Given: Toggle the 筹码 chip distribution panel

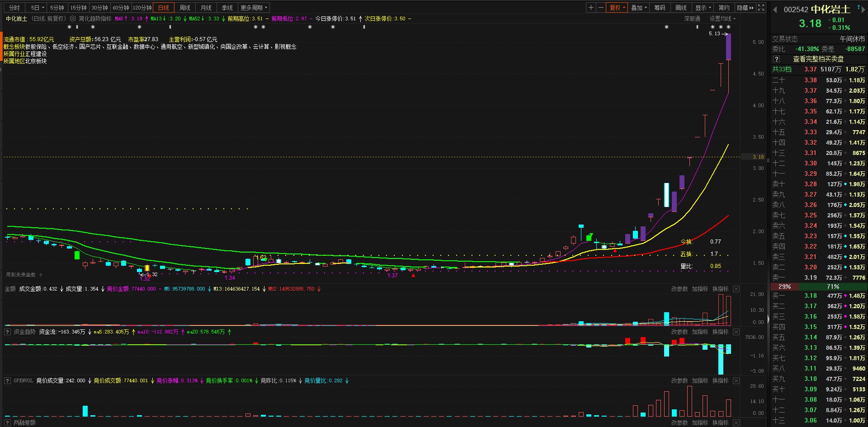Looking at the screenshot, I should coord(660,8).
